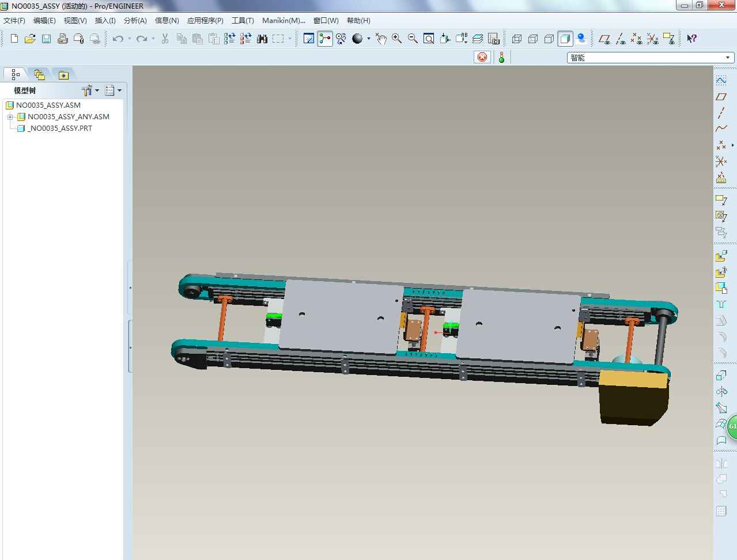Open the layers stack icon in toolbar
This screenshot has width=737, height=560.
pyautogui.click(x=478, y=39)
